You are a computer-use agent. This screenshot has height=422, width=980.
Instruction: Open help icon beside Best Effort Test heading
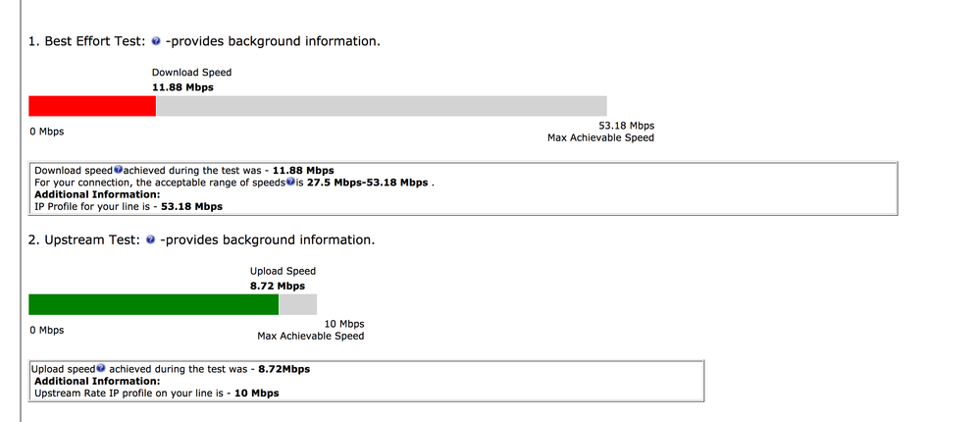point(156,42)
